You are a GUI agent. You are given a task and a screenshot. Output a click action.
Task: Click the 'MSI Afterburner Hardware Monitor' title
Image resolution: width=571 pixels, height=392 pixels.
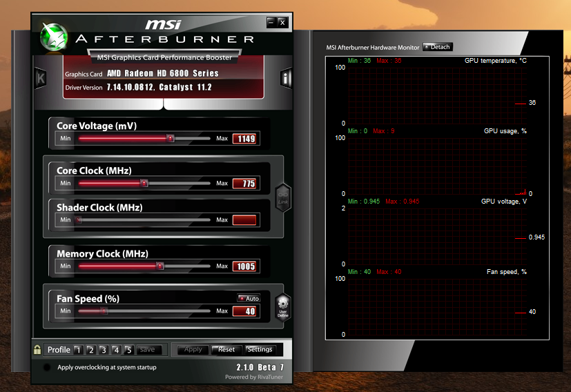[373, 48]
